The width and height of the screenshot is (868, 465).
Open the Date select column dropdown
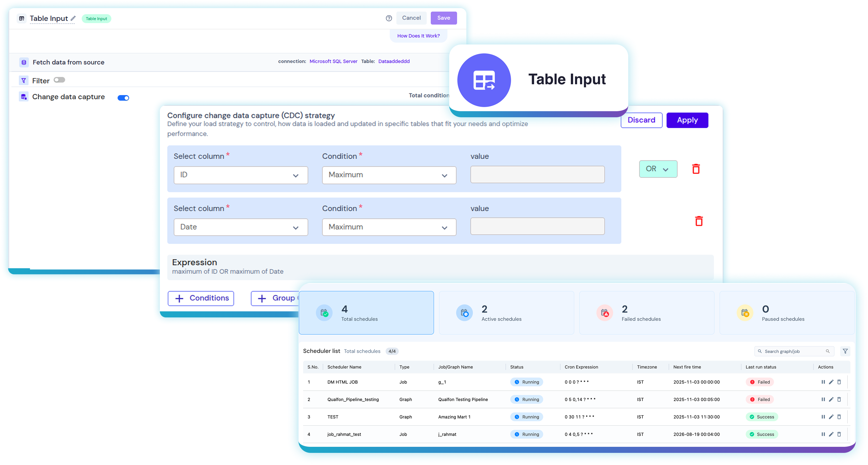click(241, 227)
